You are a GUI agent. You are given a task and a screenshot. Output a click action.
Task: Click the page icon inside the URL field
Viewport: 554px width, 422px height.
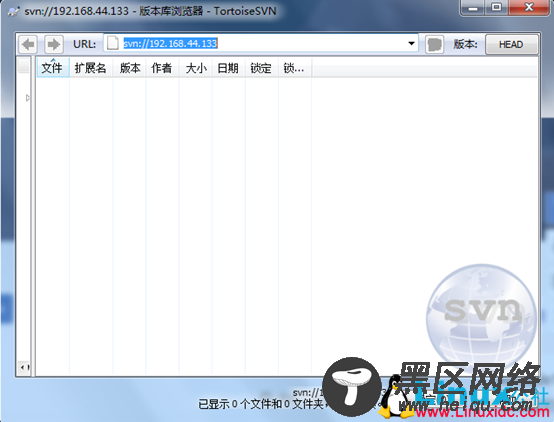click(x=112, y=43)
